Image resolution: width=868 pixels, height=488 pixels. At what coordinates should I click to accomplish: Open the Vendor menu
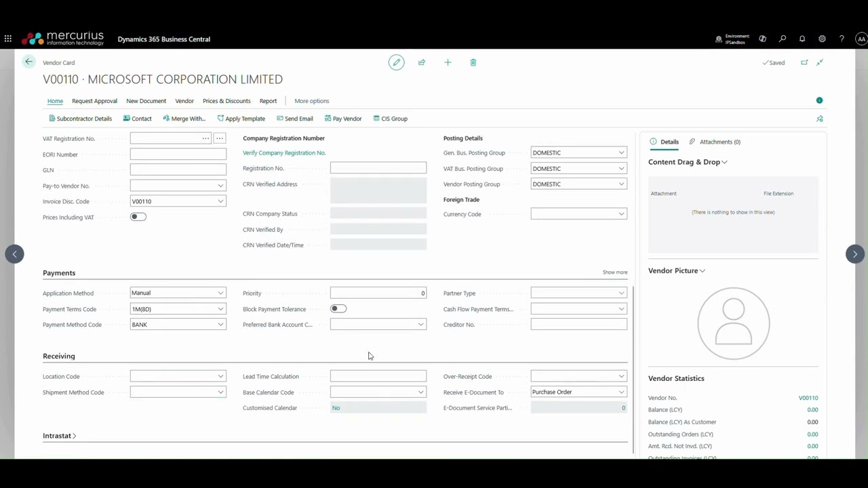click(184, 101)
